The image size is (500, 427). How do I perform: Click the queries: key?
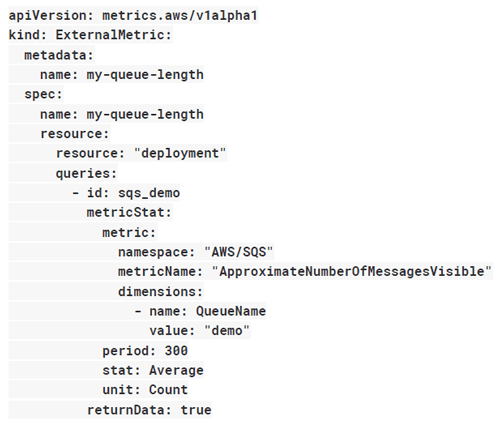point(86,173)
